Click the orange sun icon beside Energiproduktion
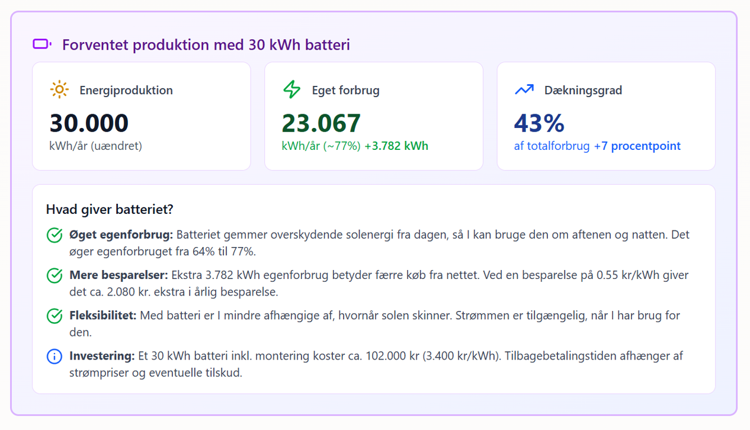Screen dimensions: 750x430 pos(59,89)
